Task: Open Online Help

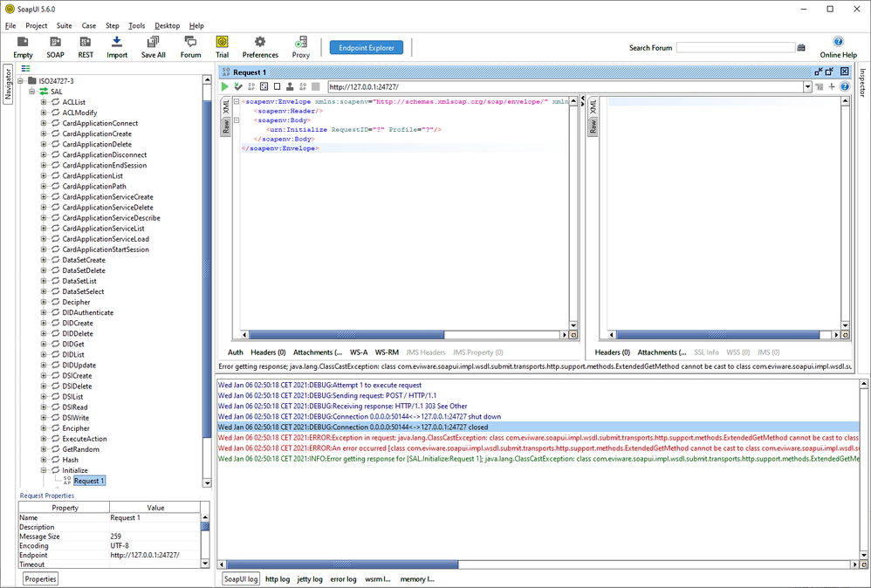Action: point(838,47)
